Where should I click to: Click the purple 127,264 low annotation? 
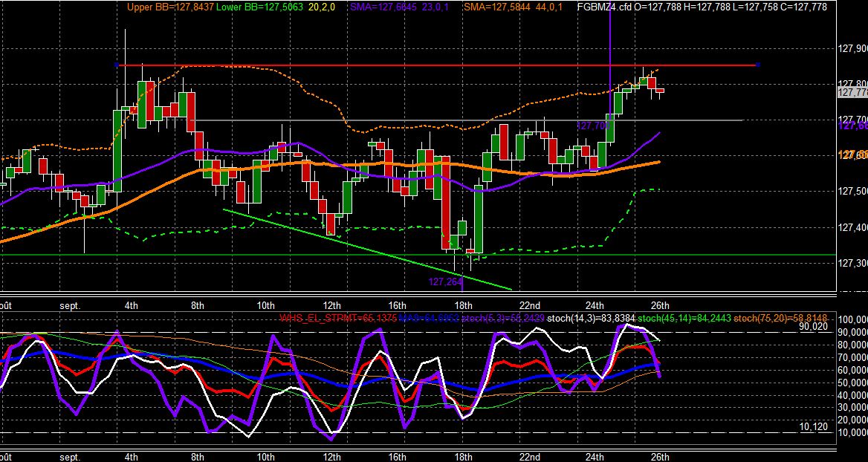pos(445,282)
